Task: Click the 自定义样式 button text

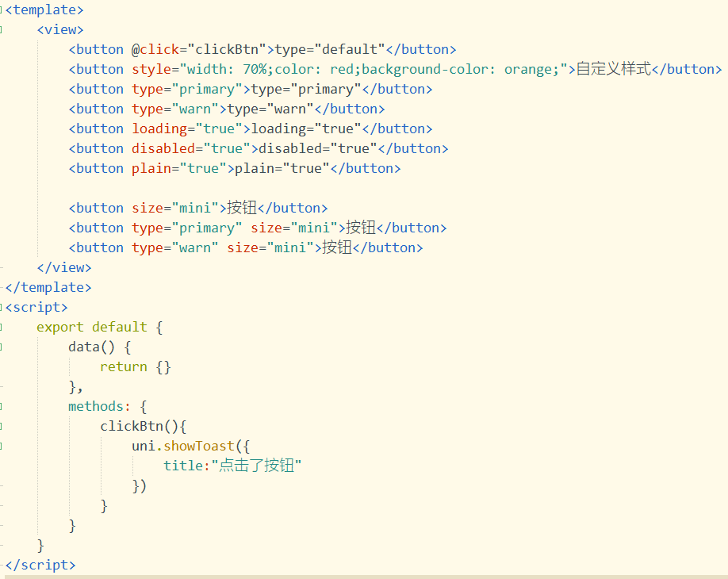Action: 613,69
